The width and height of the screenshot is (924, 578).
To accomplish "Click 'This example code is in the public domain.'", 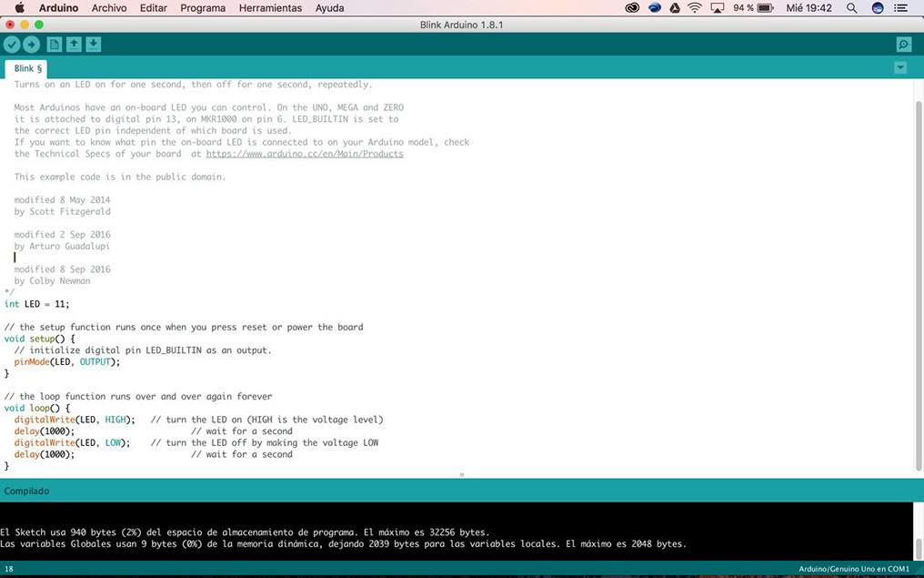I will pos(120,177).
